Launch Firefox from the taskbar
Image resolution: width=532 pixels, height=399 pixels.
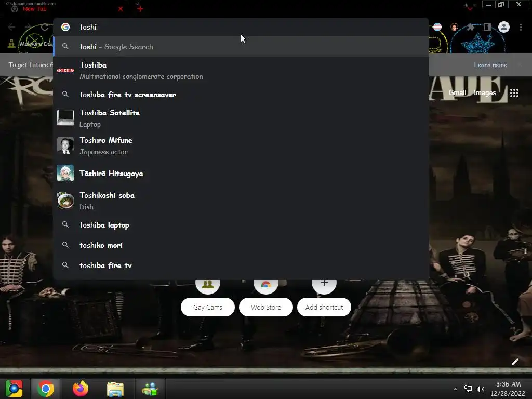point(81,389)
